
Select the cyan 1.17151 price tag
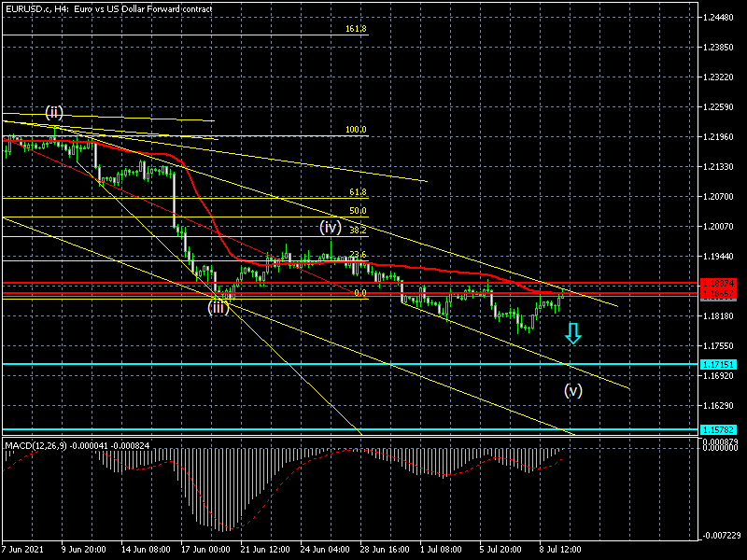point(722,364)
